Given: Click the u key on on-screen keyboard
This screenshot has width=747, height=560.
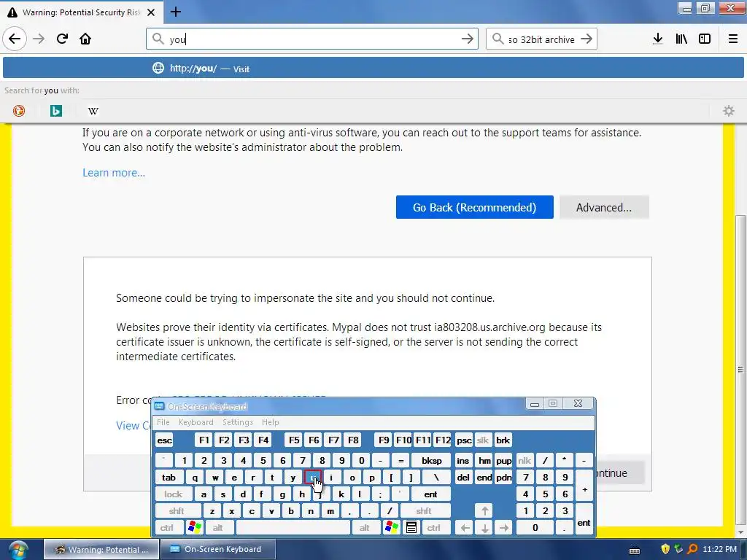Looking at the screenshot, I should [312, 478].
